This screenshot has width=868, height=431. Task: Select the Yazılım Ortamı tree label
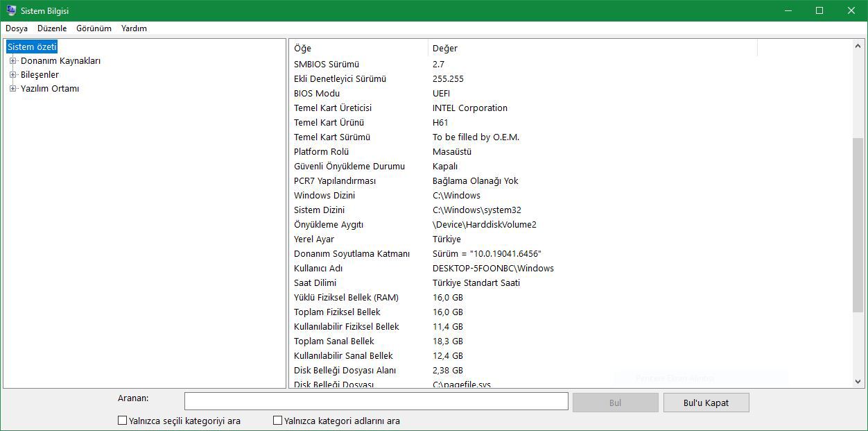tap(50, 89)
